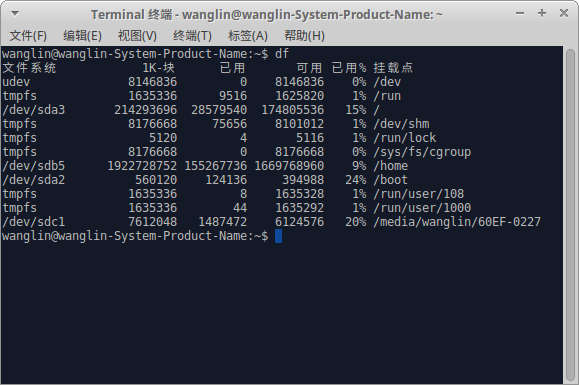Open the 编辑(E) menu
This screenshot has width=579, height=385.
tap(82, 36)
